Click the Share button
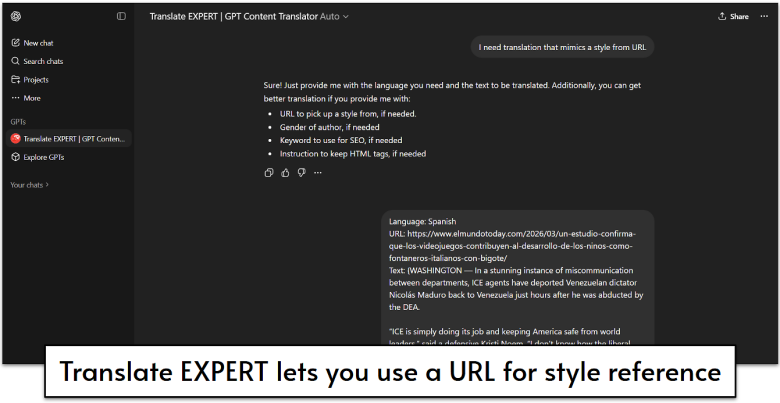The width and height of the screenshot is (780, 403). (733, 16)
